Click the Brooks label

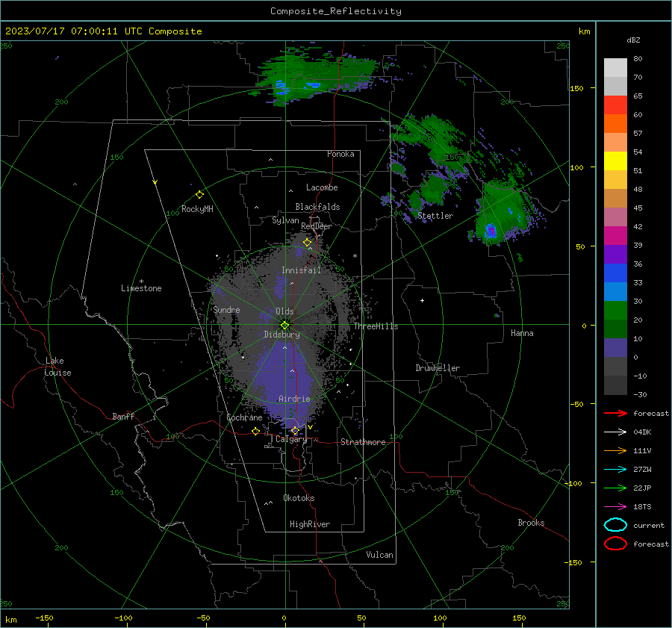click(x=531, y=523)
